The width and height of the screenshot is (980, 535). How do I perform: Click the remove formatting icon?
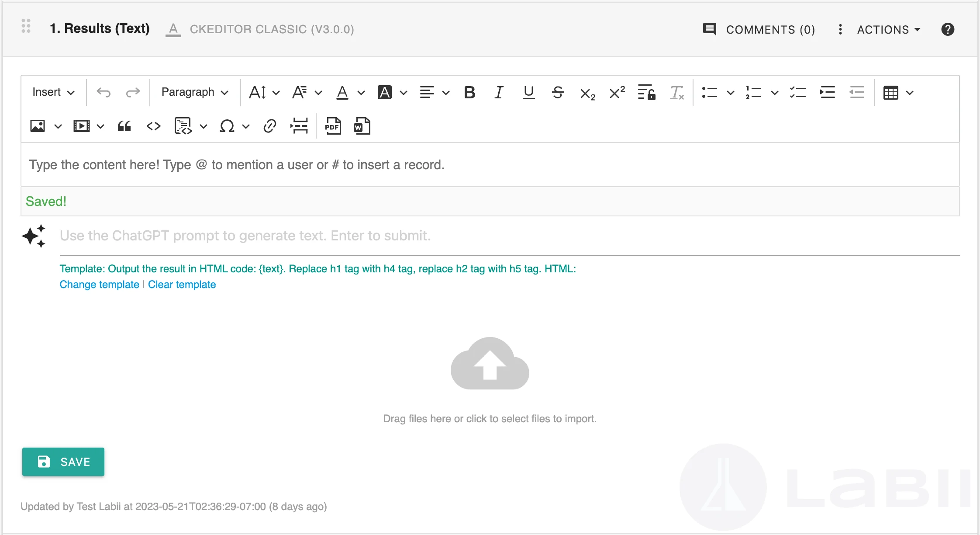(x=676, y=92)
